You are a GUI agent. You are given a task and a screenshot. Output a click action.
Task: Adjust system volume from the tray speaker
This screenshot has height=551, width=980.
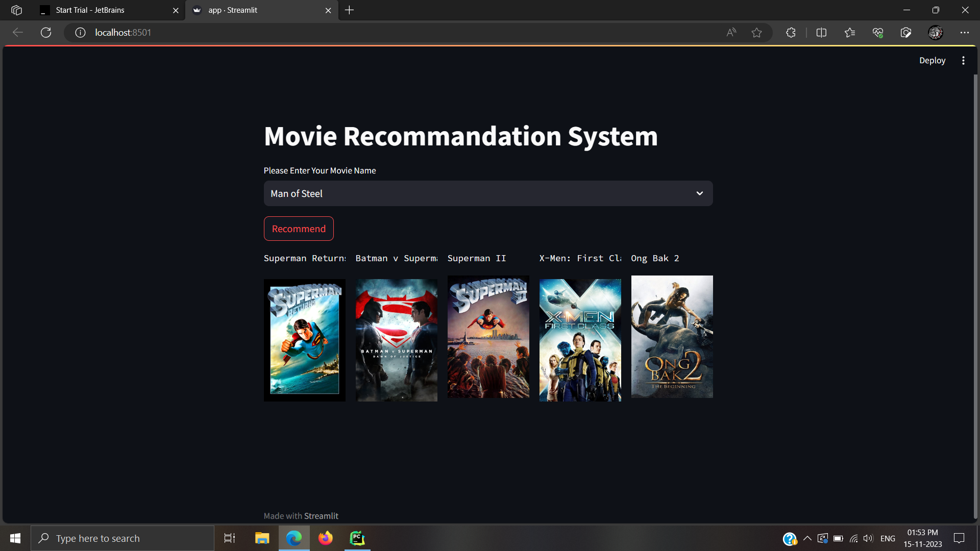(869, 538)
